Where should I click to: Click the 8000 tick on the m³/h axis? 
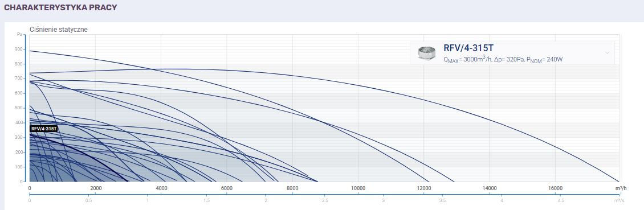click(x=292, y=188)
